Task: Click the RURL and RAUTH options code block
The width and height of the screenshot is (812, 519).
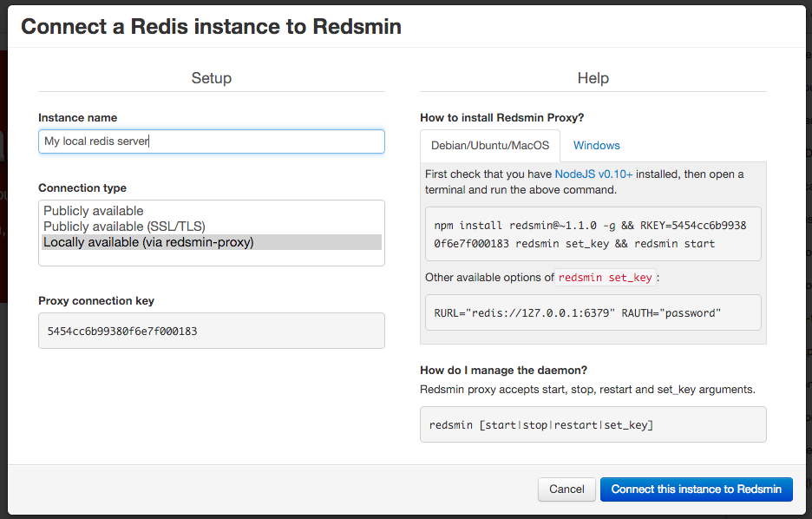Action: [x=593, y=312]
